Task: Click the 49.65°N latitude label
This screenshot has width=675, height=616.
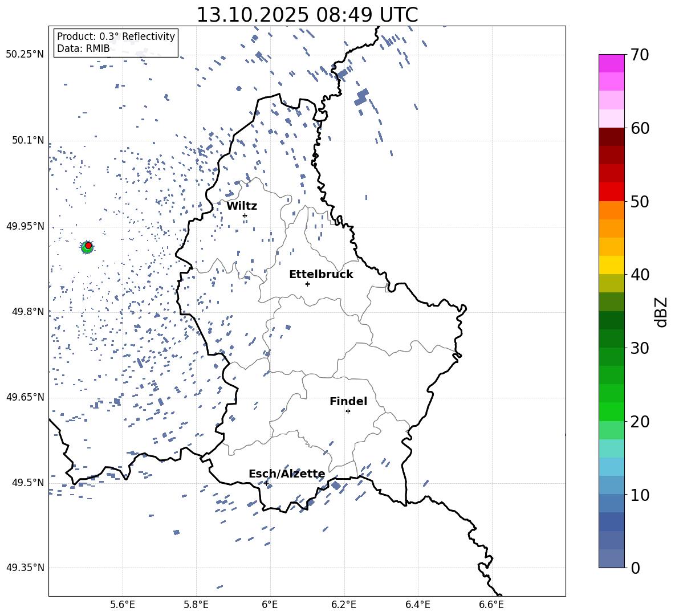Action: tap(25, 397)
